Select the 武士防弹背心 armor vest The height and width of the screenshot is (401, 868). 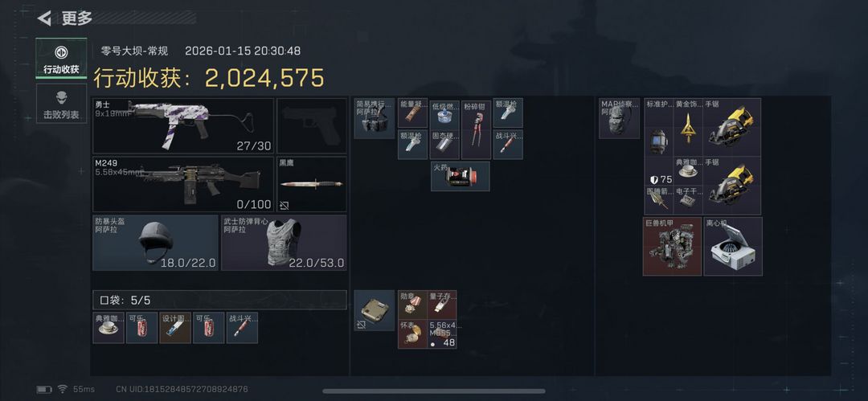pyautogui.click(x=284, y=243)
